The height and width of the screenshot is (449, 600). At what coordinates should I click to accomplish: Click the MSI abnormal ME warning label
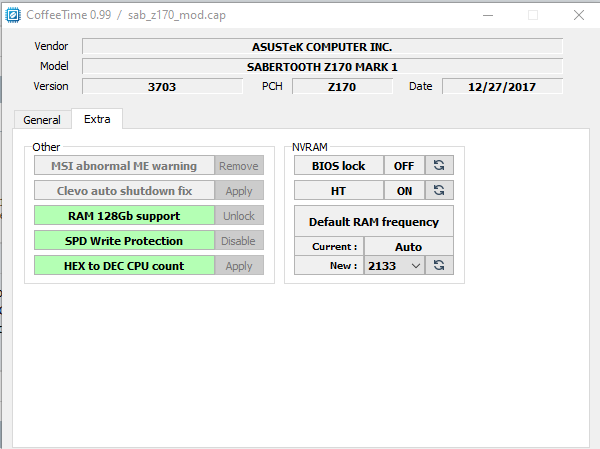[124, 165]
